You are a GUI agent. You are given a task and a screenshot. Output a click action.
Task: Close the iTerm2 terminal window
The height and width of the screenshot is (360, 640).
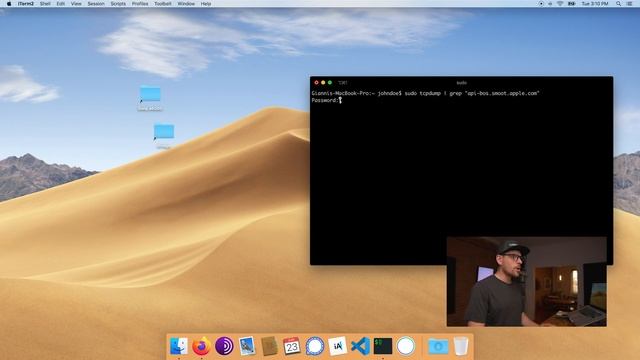pyautogui.click(x=316, y=82)
